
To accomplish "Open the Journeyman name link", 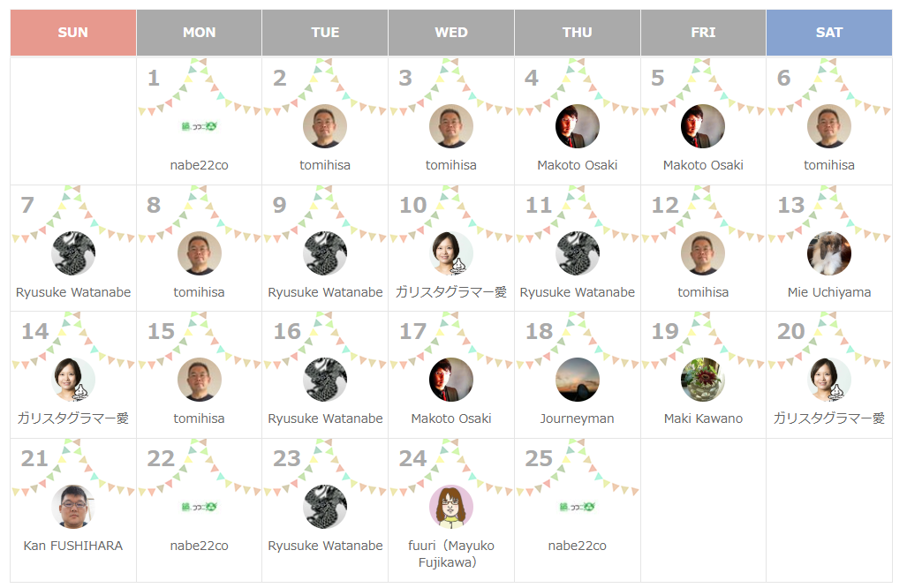I will click(x=578, y=418).
